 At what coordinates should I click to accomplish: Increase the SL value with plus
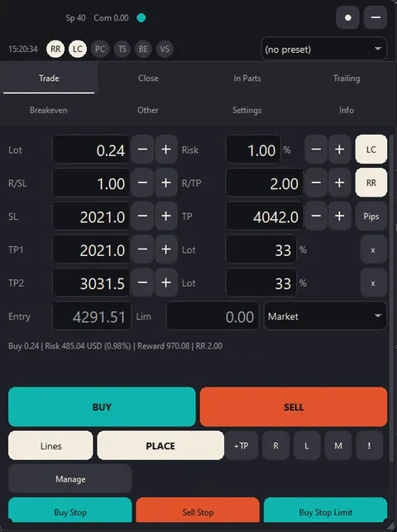coord(166,216)
